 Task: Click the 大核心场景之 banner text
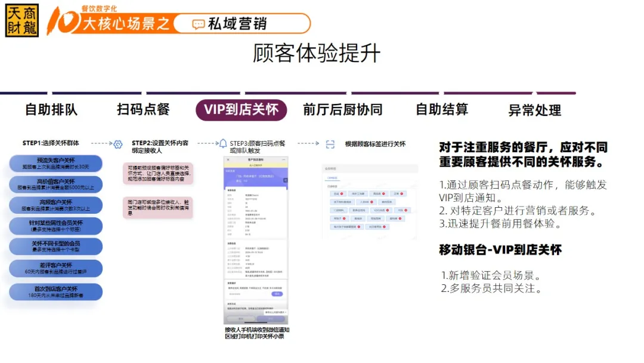(126, 24)
